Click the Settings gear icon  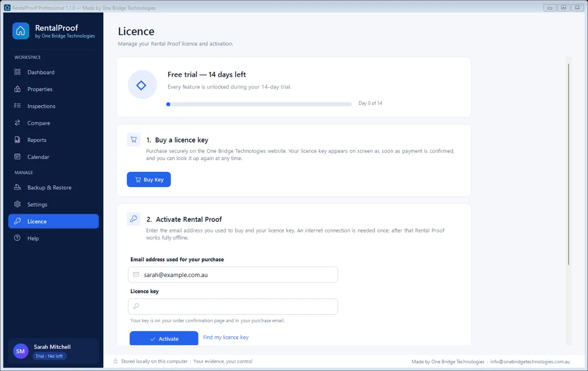coord(18,204)
